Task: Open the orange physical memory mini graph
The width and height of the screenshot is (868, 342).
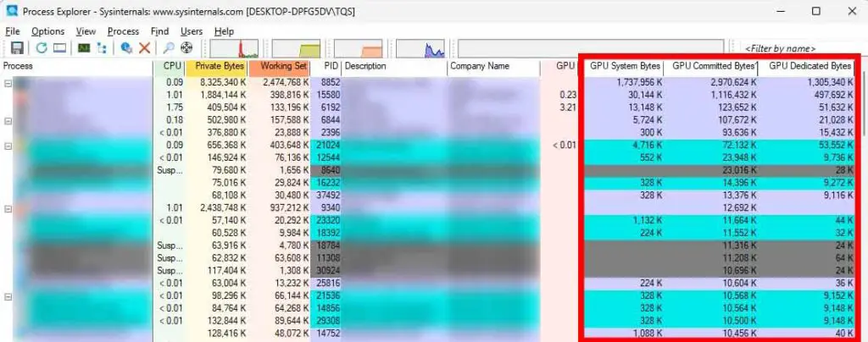Action: [x=359, y=48]
